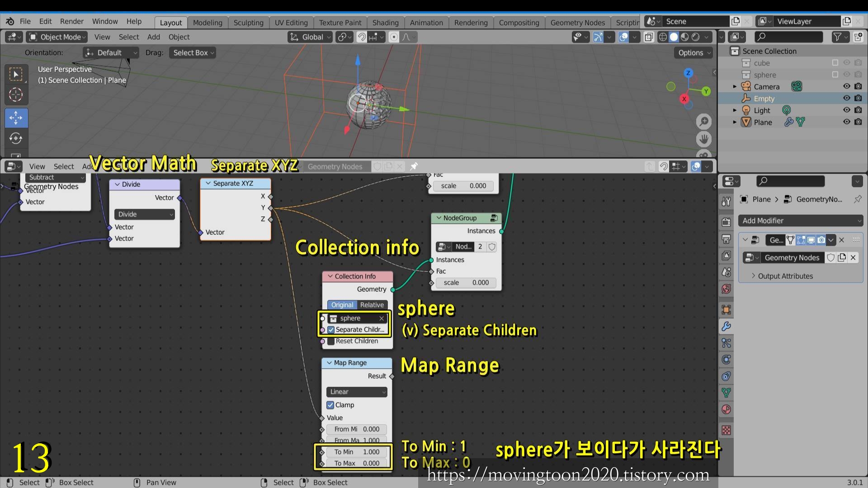The width and height of the screenshot is (868, 488).
Task: Open the File menu
Action: click(x=25, y=22)
